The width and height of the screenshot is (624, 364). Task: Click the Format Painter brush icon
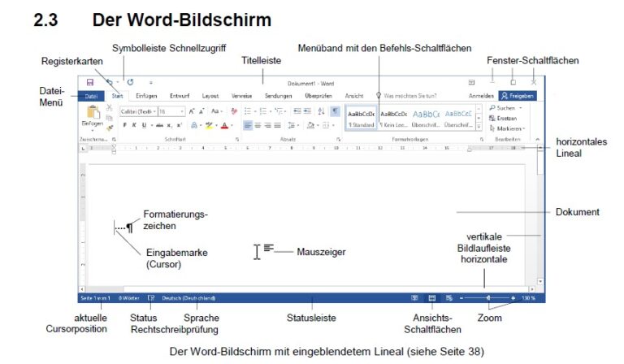pos(110,128)
